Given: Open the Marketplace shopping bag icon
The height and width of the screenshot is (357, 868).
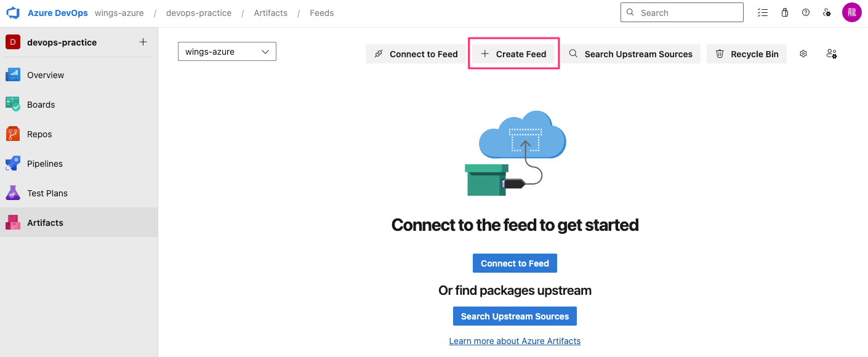Looking at the screenshot, I should click(784, 13).
